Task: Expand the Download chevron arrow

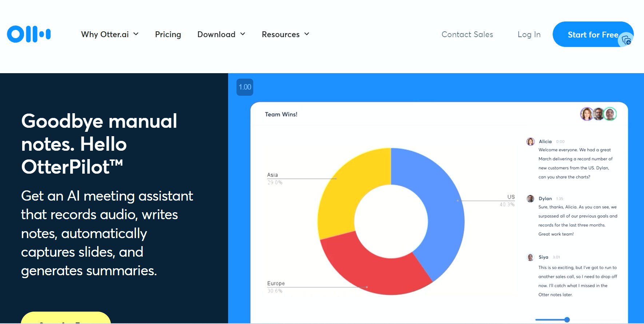Action: tap(243, 34)
